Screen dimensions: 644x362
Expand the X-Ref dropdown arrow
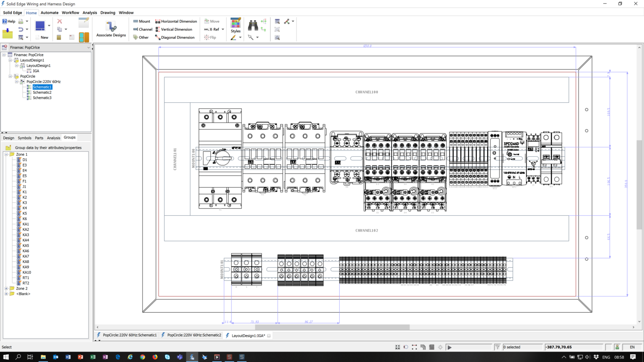pyautogui.click(x=223, y=29)
